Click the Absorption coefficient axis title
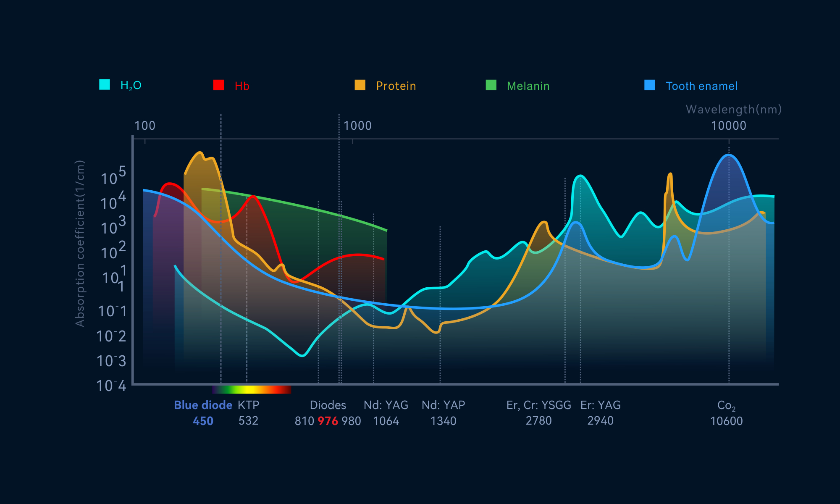The image size is (840, 504). click(80, 243)
